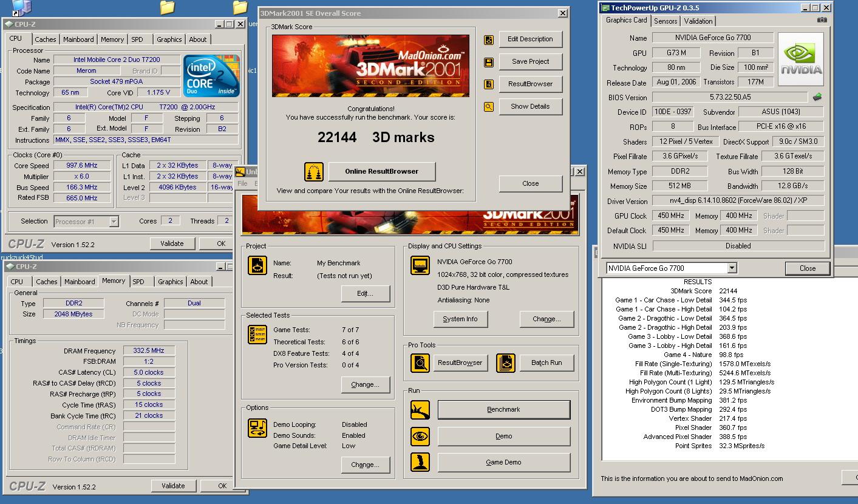
Task: Click the Save Project floppy icon
Action: [x=489, y=62]
